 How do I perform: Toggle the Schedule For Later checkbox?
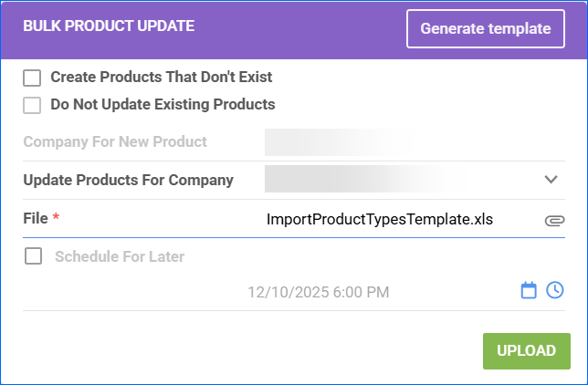33,256
